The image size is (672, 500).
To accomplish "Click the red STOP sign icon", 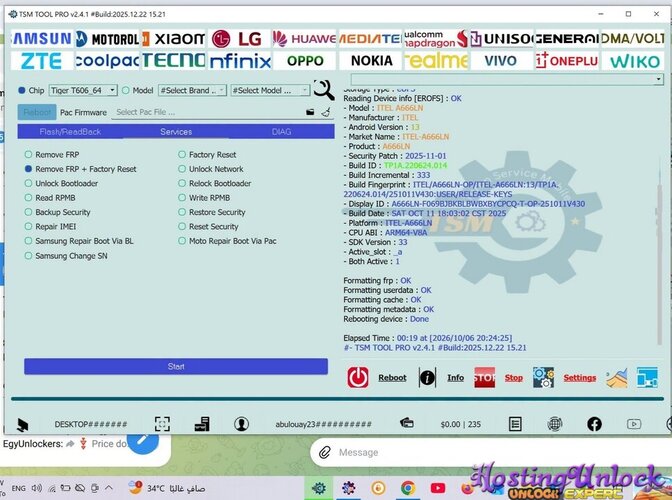I will [x=485, y=377].
